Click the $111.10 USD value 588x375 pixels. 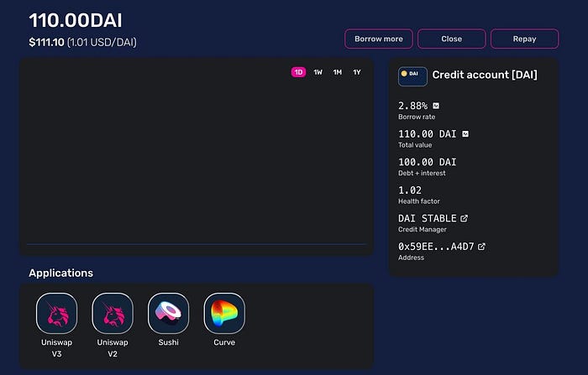click(46, 42)
